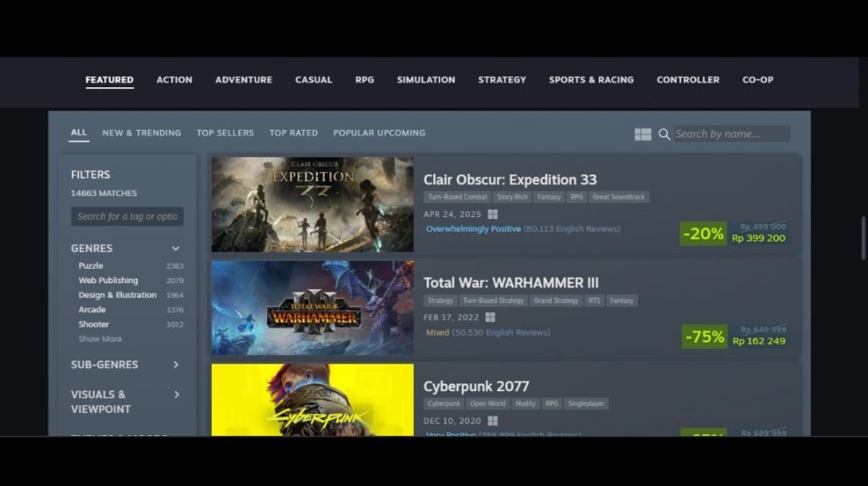Open the Sports & Racing tab
868x486 pixels.
point(591,80)
